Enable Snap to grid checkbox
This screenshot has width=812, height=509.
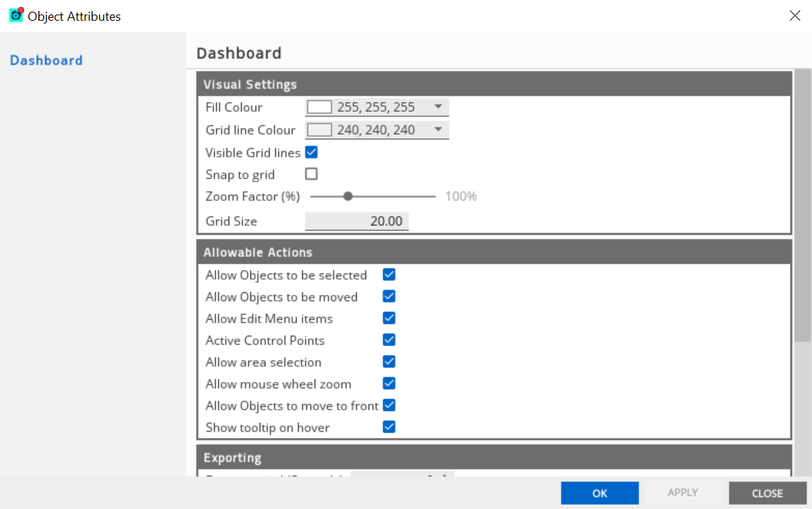tap(311, 174)
